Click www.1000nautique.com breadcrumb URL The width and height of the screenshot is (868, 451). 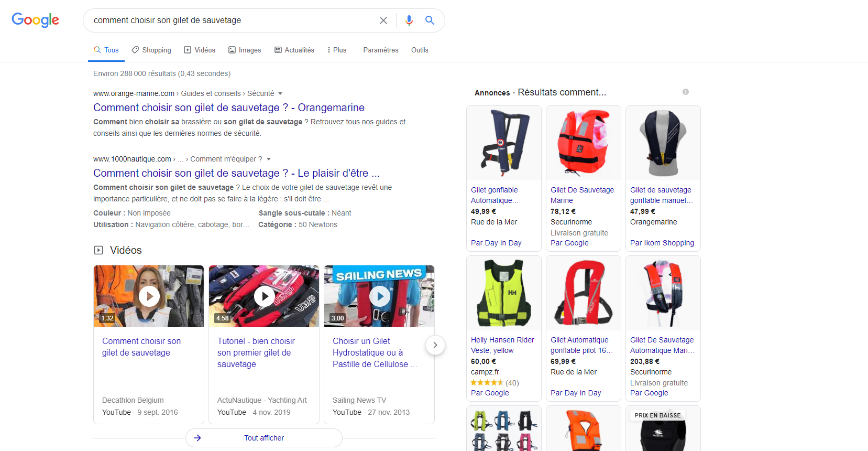click(132, 159)
